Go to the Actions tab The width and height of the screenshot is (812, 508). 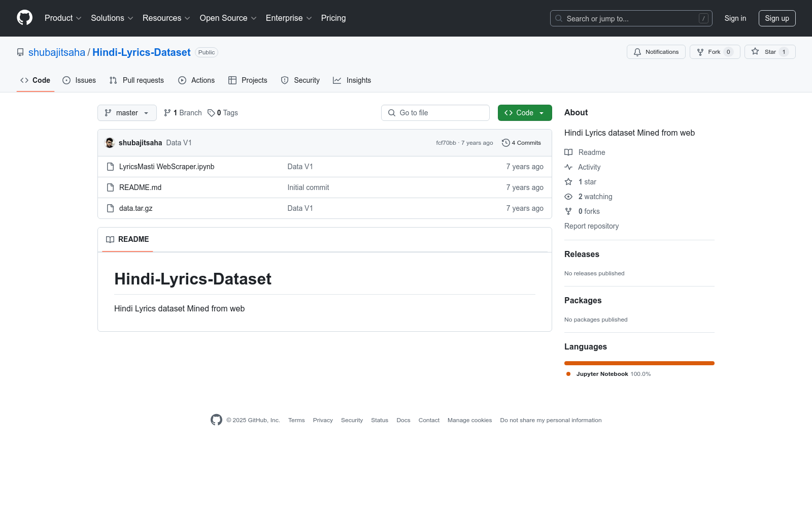pyautogui.click(x=196, y=80)
